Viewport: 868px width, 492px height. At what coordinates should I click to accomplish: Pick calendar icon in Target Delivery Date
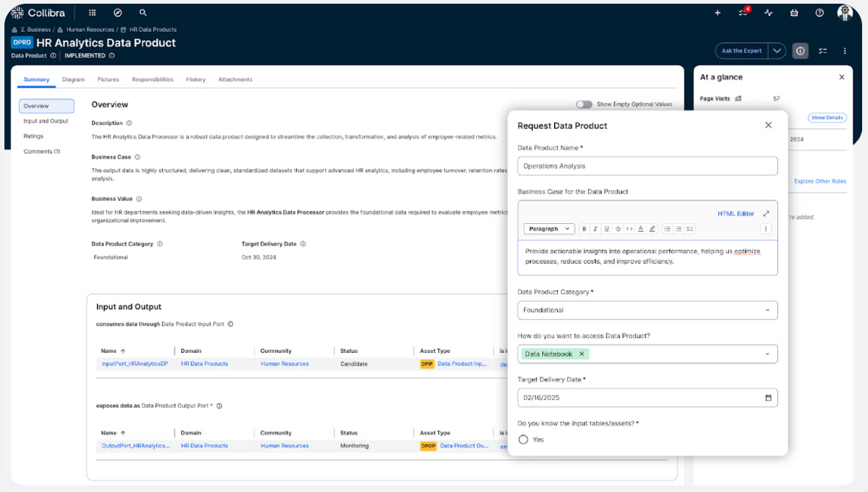pos(768,398)
